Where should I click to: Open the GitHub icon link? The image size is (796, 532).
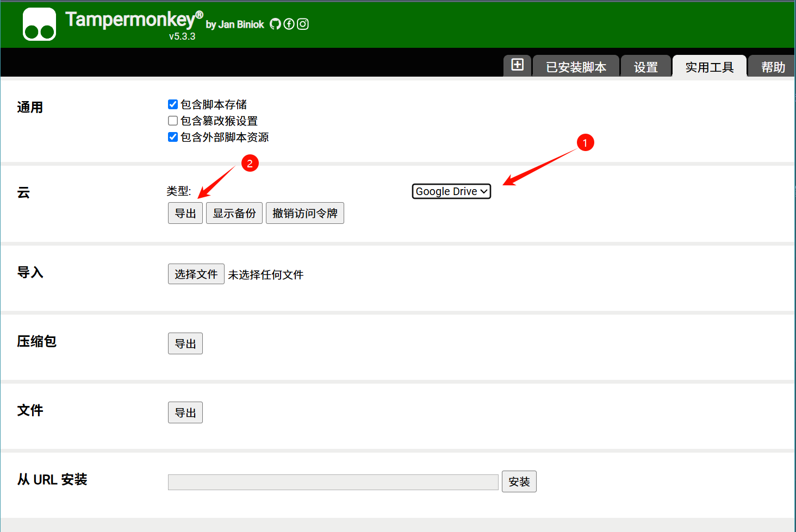pyautogui.click(x=276, y=24)
